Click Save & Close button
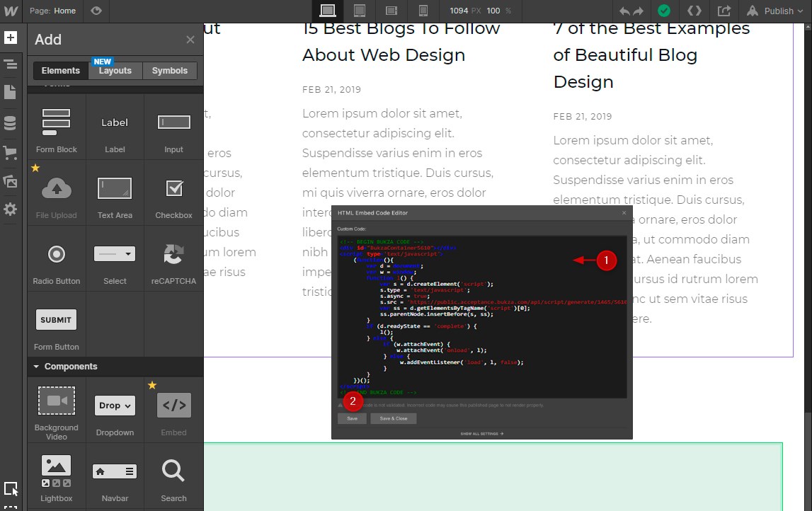The width and height of the screenshot is (812, 511). 394,418
